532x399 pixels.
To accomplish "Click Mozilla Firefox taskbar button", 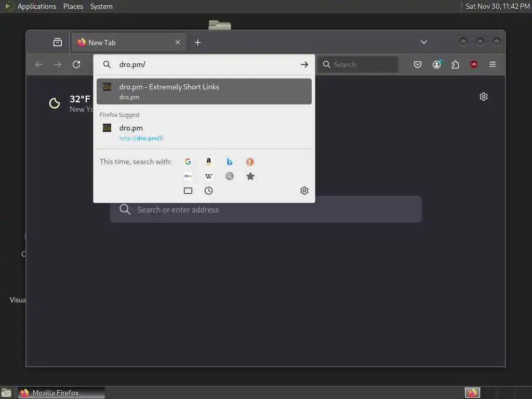I will [x=61, y=393].
